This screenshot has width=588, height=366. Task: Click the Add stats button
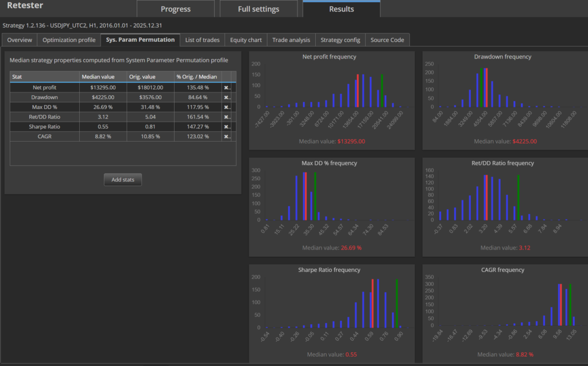(123, 180)
